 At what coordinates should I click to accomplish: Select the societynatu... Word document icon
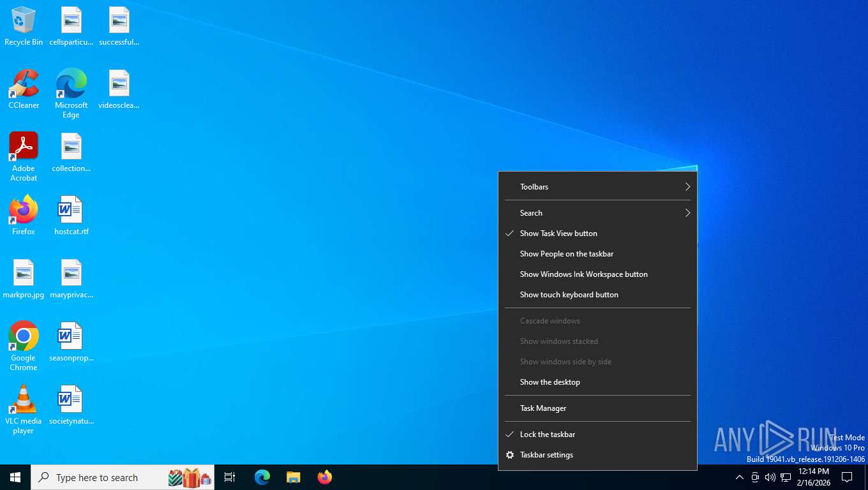coord(71,405)
